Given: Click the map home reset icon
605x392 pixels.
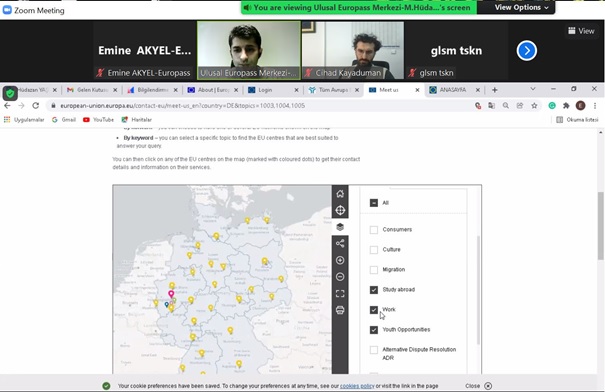Looking at the screenshot, I should (340, 194).
